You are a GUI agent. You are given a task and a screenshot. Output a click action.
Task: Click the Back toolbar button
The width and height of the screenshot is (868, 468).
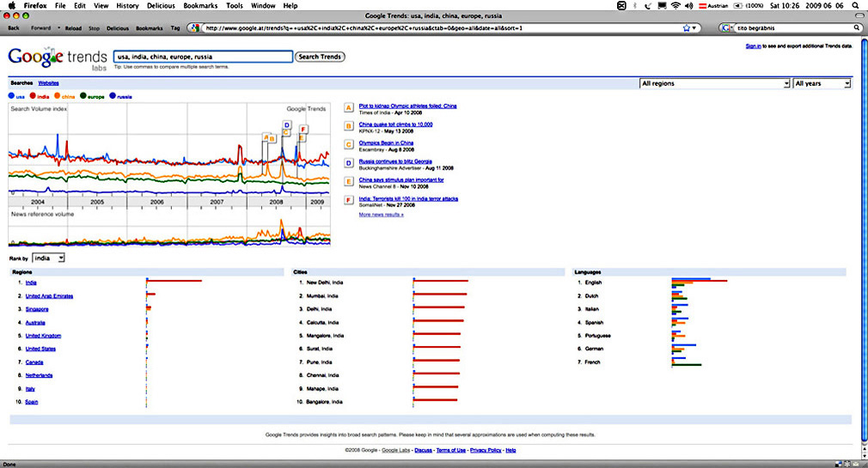click(x=14, y=27)
